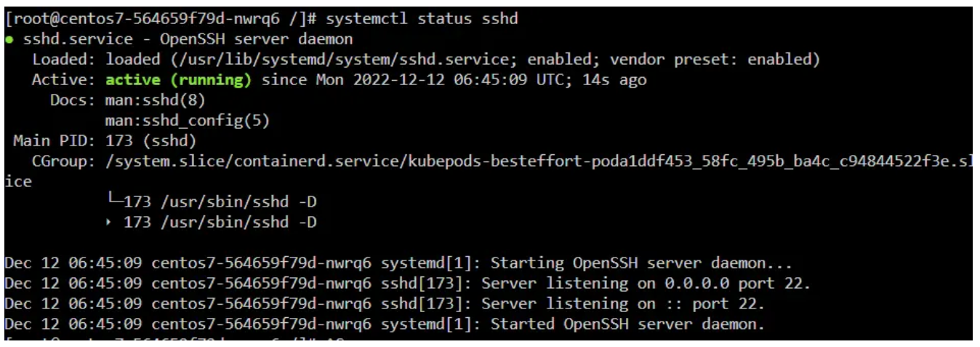Viewport: 980px width, 347px height.
Task: Click the Started OpenSSH server daemon log line
Action: click(385, 324)
